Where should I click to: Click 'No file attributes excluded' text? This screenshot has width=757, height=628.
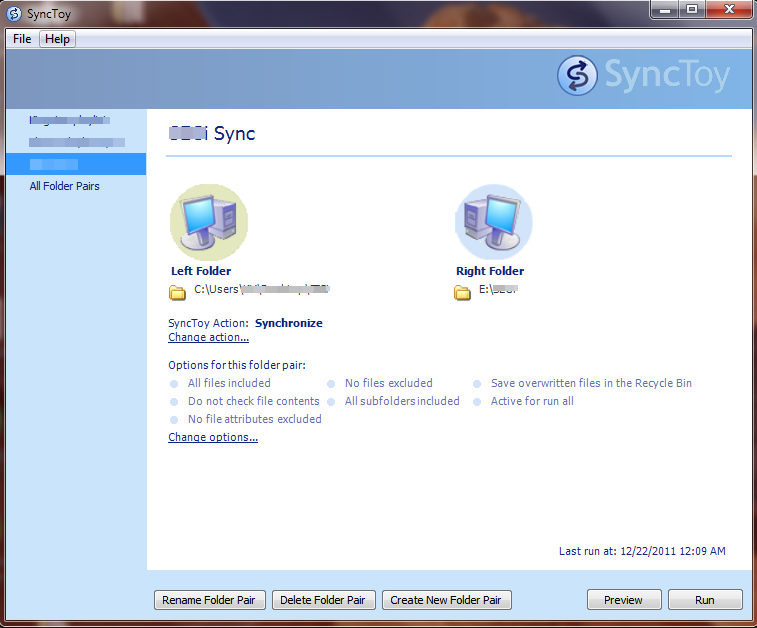[255, 419]
